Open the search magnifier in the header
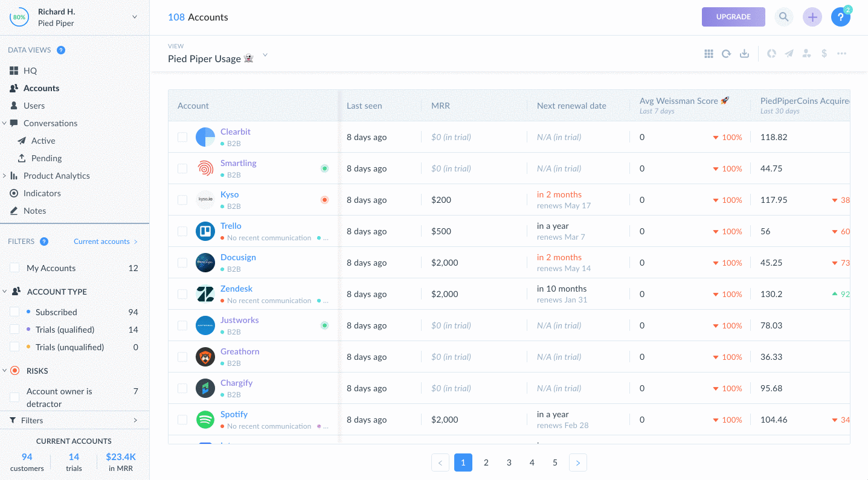The width and height of the screenshot is (868, 480). (783, 17)
